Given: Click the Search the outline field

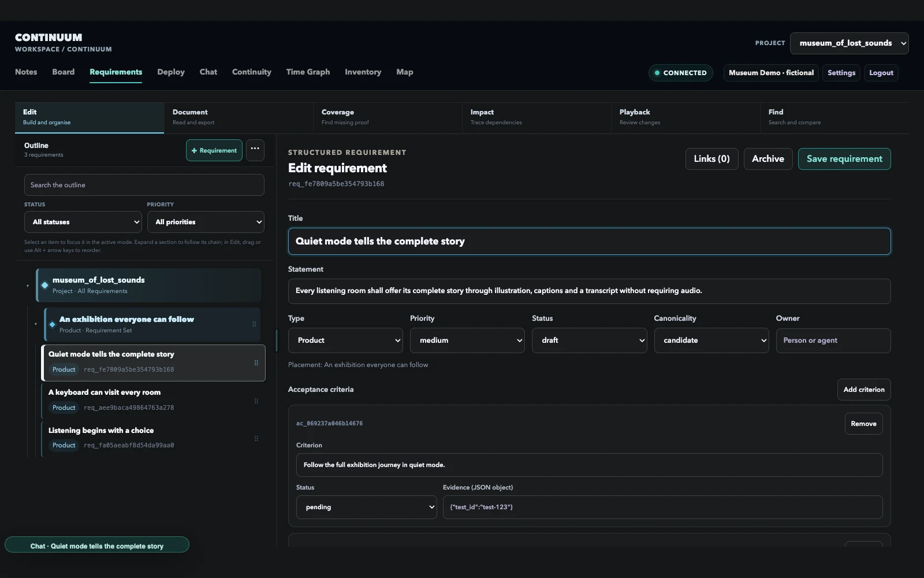Looking at the screenshot, I should click(144, 185).
